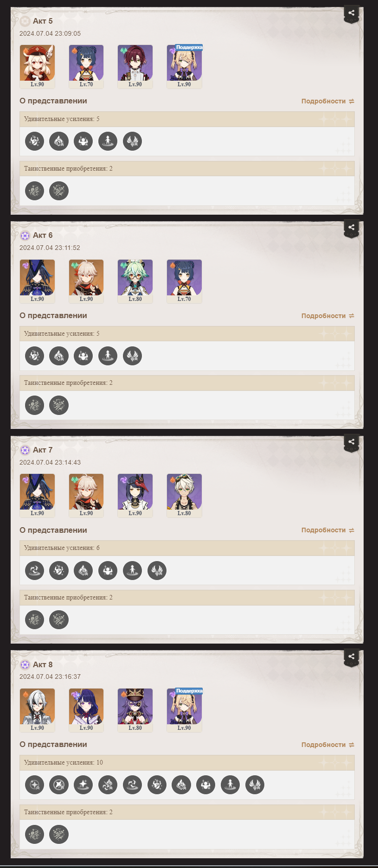This screenshot has height=868, width=378.
Task: Expand Подробности for Акт 7
Action: (x=327, y=530)
